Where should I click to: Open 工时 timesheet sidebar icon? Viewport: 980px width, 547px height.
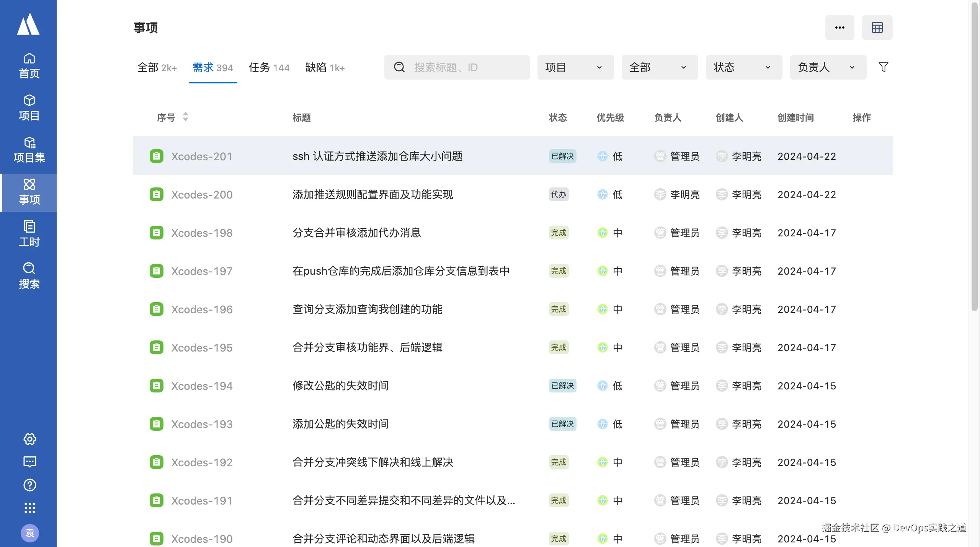point(29,234)
